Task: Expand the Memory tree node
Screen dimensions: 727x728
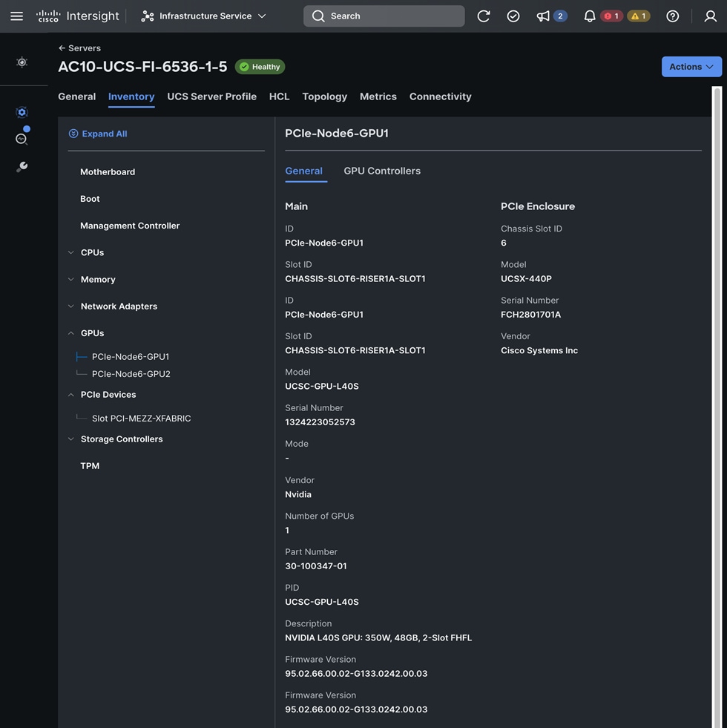Action: tap(71, 280)
